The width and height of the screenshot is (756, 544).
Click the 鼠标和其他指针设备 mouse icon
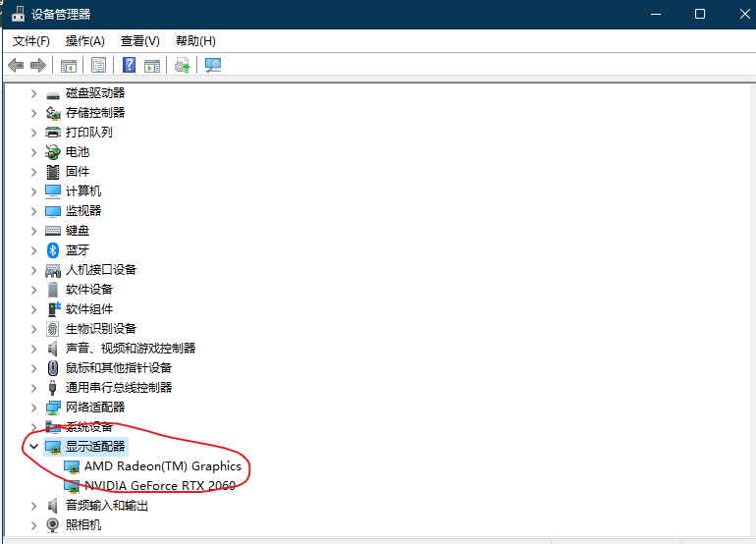pos(53,368)
